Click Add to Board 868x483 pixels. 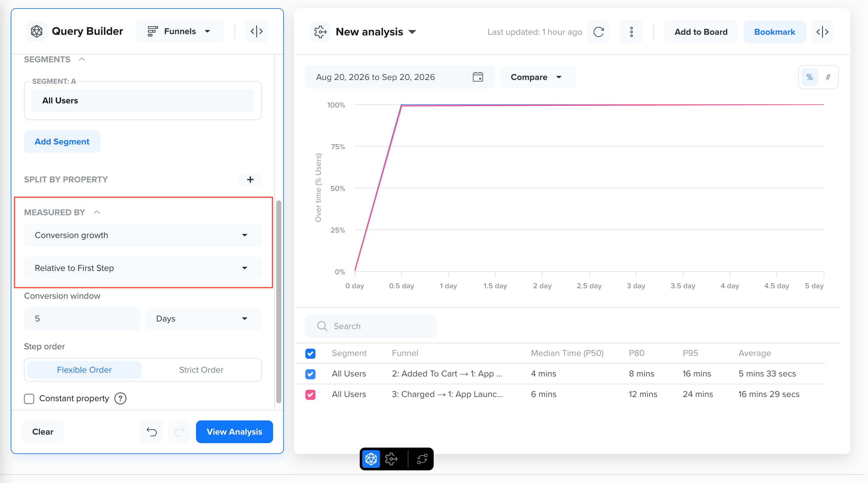701,32
